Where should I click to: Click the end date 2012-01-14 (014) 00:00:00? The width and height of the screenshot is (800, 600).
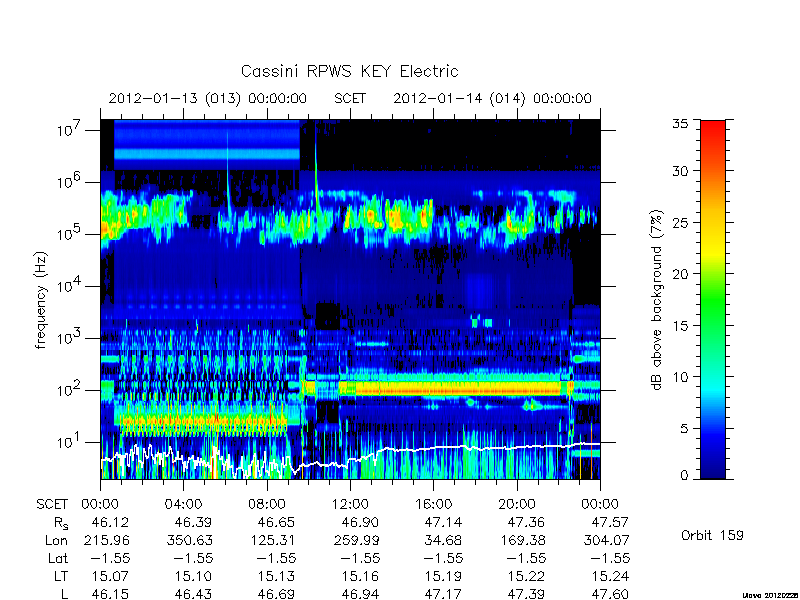pos(492,98)
